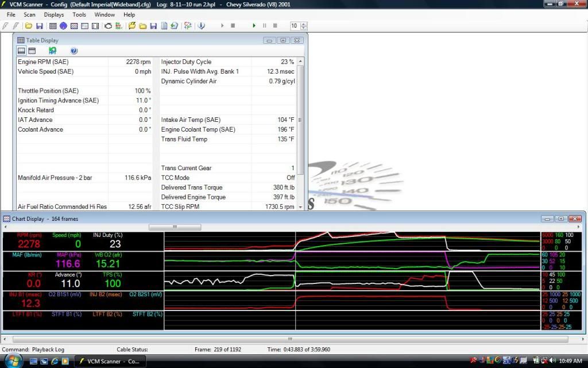Click the Chart Display horizontal scrollbar thumb
The width and height of the screenshot is (588, 368).
[290, 339]
